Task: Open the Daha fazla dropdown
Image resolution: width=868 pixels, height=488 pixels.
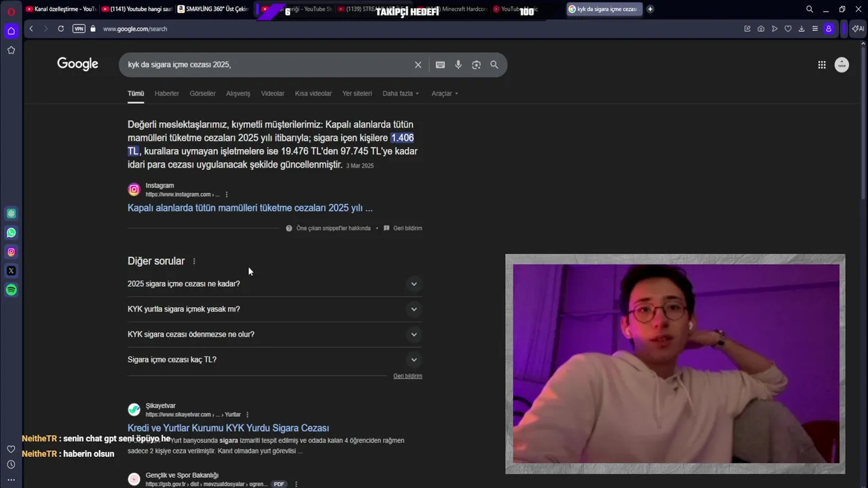Action: click(401, 94)
